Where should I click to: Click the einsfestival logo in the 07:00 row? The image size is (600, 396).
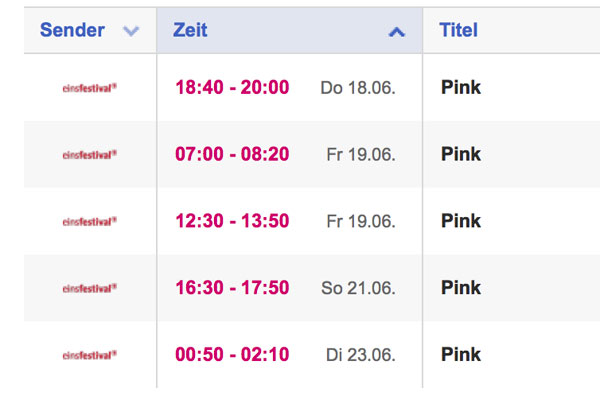click(90, 155)
